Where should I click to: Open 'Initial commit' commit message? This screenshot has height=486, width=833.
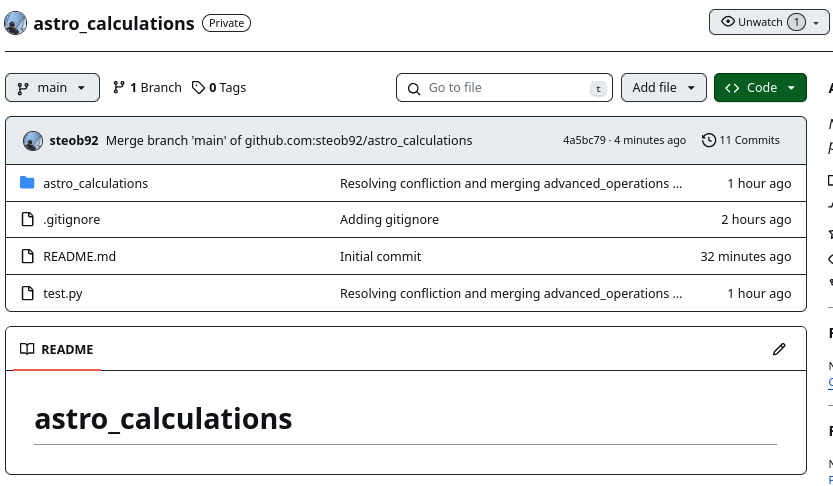click(x=380, y=257)
